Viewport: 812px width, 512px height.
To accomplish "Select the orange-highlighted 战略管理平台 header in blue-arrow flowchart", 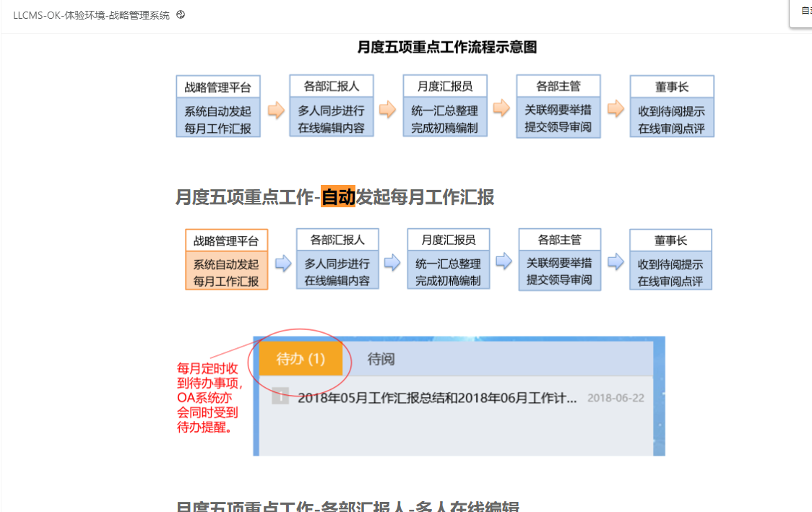I will coord(226,240).
